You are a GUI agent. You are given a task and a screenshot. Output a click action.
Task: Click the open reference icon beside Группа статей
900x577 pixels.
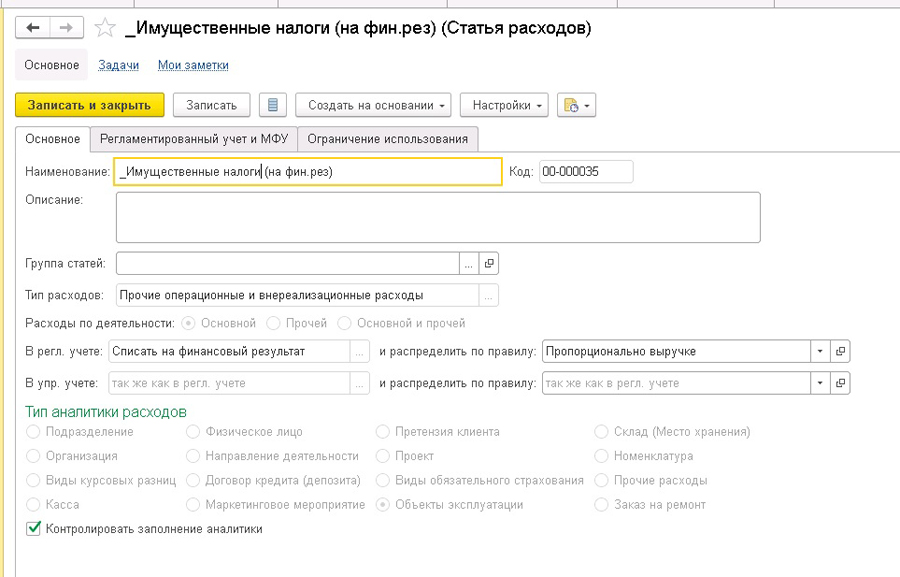[x=489, y=263]
